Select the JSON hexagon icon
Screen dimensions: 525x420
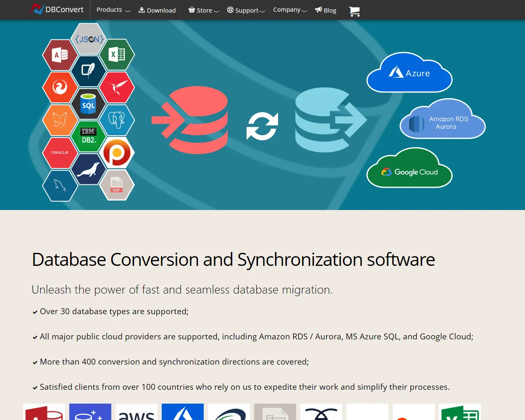(89, 39)
